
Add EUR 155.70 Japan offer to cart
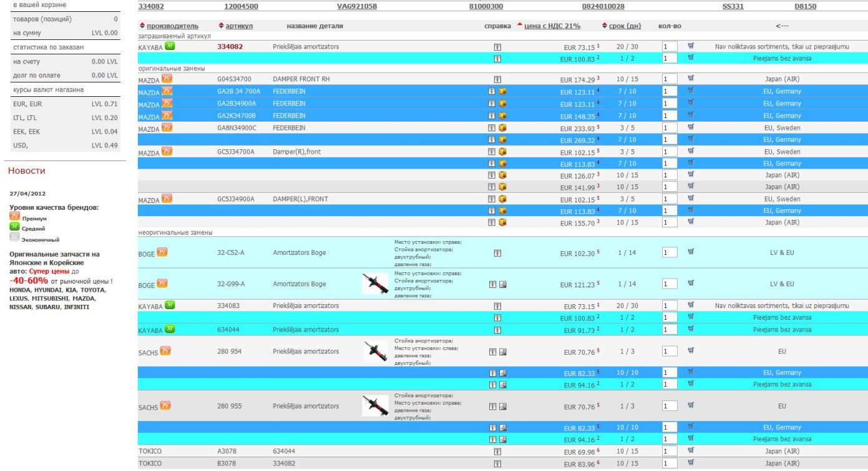[691, 222]
